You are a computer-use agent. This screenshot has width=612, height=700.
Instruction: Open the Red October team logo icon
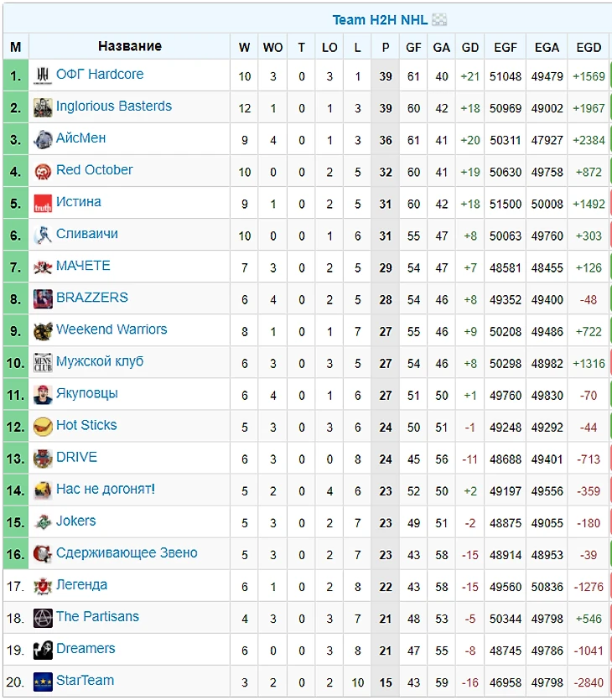click(43, 171)
